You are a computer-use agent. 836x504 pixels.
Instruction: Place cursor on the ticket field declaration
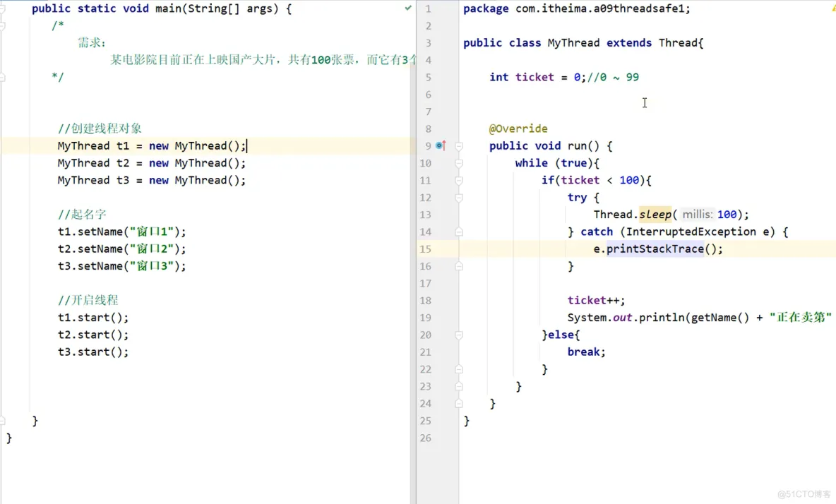(535, 77)
